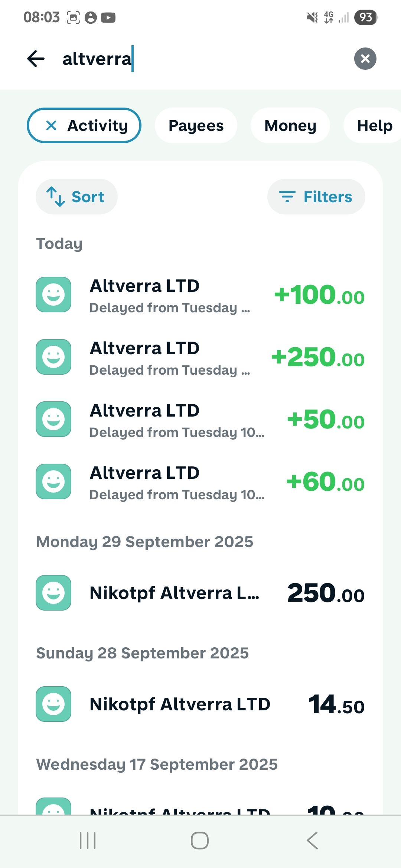Open the Sort options

pyautogui.click(x=76, y=197)
